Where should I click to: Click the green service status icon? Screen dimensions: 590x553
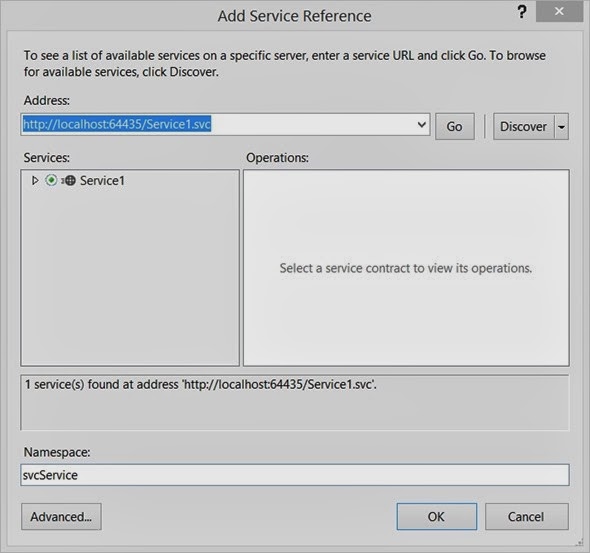[51, 181]
